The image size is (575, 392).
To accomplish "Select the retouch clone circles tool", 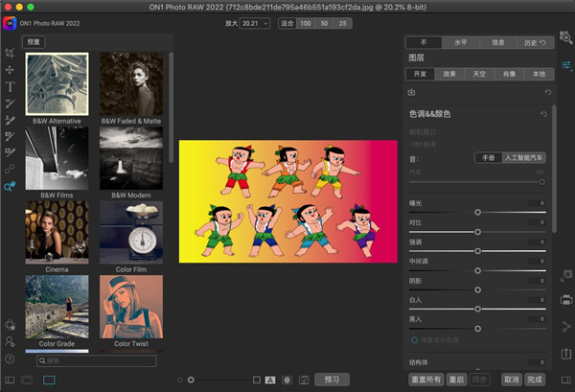I will click(x=10, y=169).
